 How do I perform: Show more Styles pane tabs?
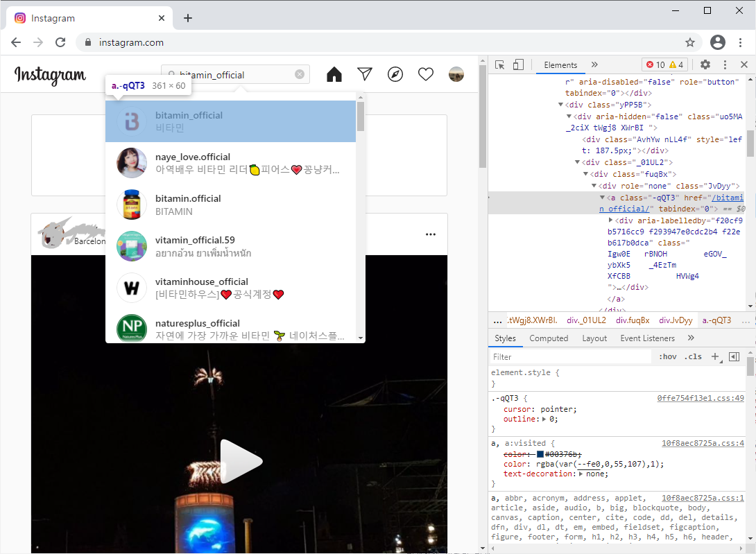(x=691, y=338)
